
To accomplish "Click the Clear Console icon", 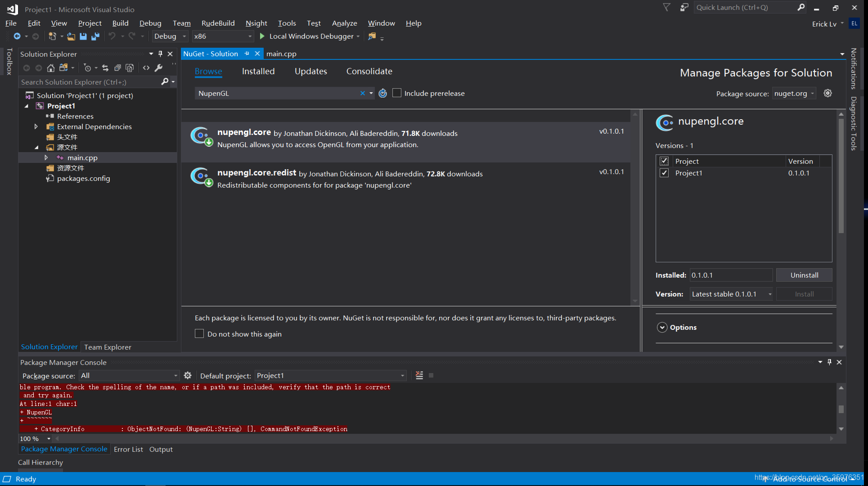I will [x=419, y=375].
